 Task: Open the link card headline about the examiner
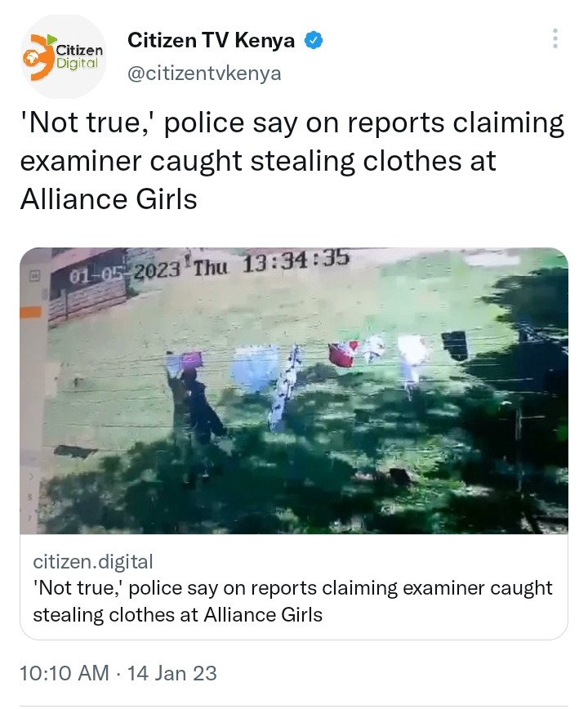click(293, 601)
